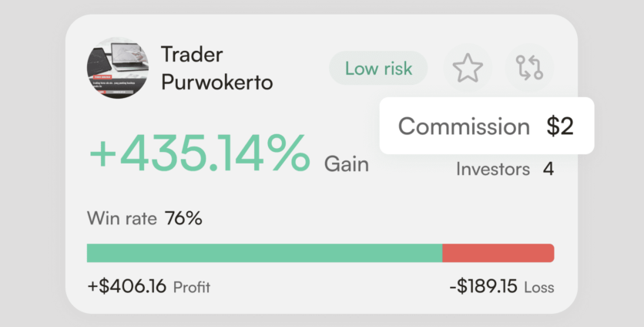Click the Profit label

click(192, 288)
